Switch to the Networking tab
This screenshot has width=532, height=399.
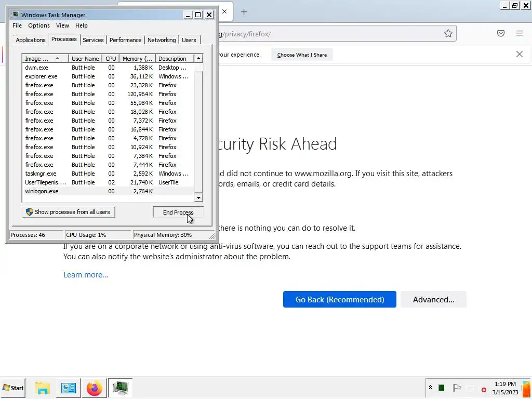(162, 40)
